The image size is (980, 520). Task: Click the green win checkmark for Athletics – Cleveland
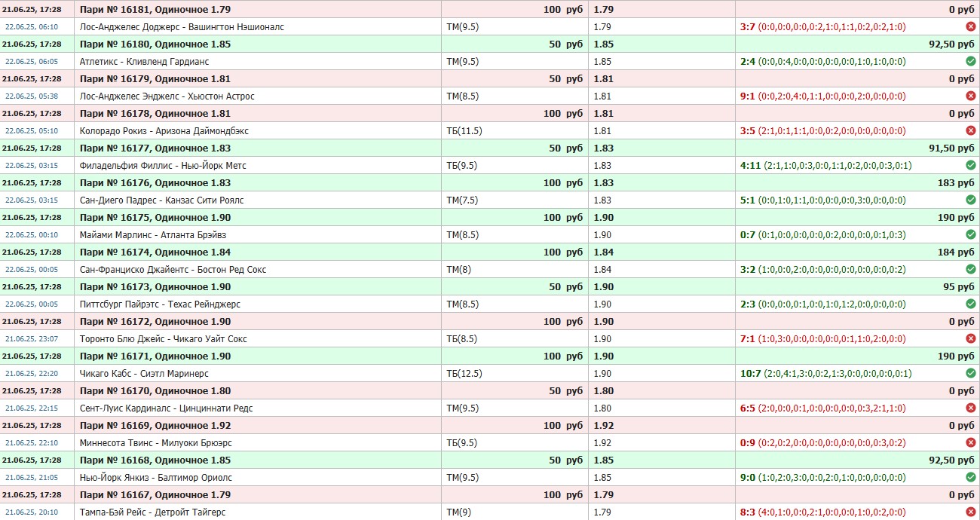pyautogui.click(x=970, y=61)
